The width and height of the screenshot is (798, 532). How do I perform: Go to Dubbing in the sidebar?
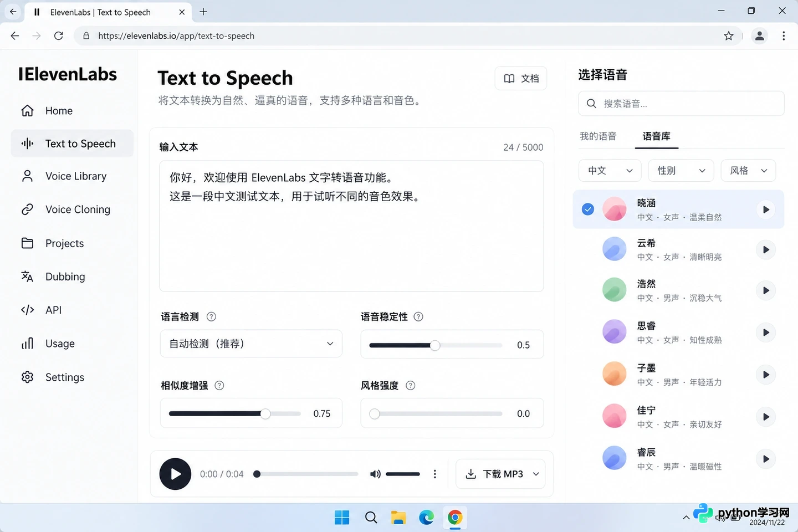coord(72,277)
